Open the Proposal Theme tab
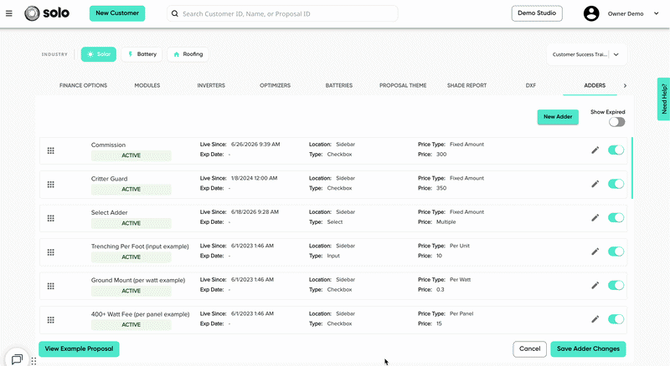670x366 pixels. [403, 85]
